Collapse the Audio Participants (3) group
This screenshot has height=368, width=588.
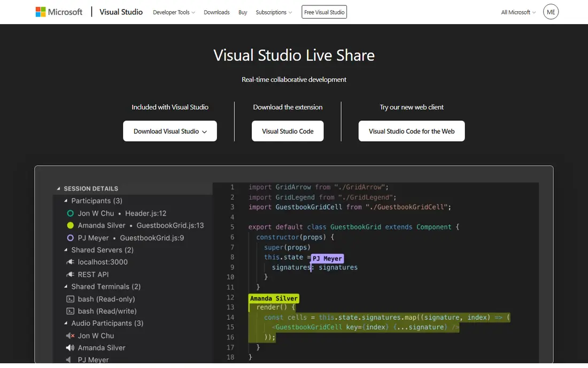[66, 323]
